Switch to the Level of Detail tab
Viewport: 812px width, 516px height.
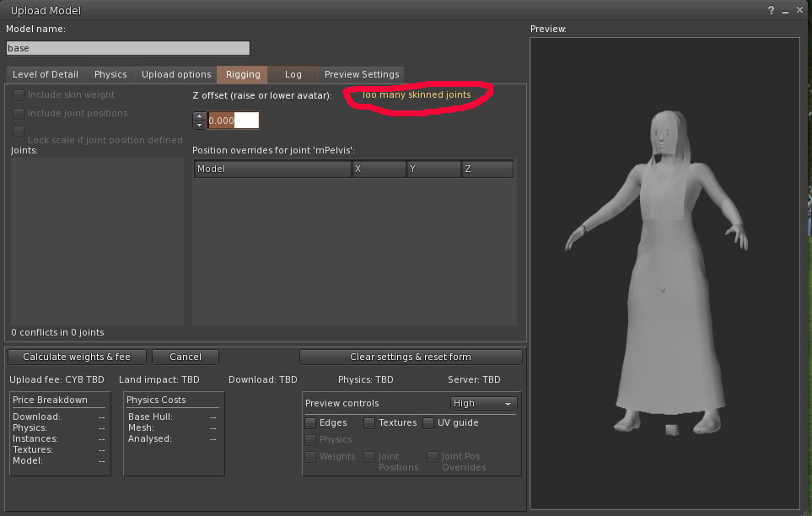[x=46, y=74]
